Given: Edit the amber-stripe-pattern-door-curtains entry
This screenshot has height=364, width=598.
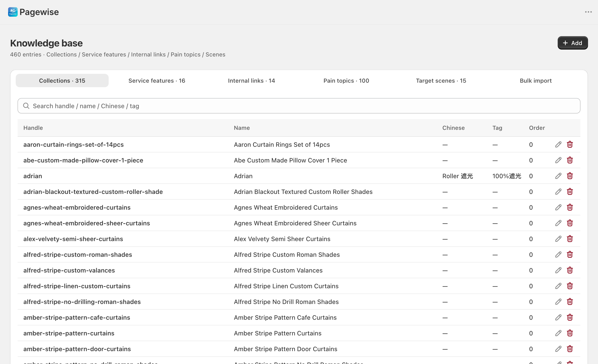Looking at the screenshot, I should click(558, 349).
